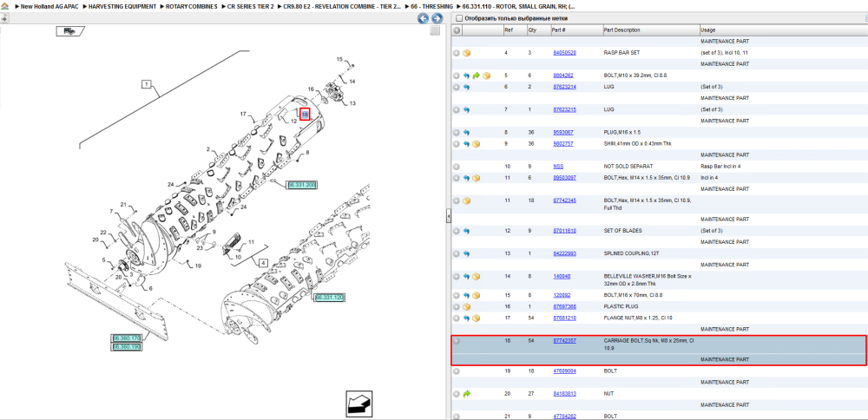Add RASP BAR SET row using circle icon

pyautogui.click(x=457, y=53)
